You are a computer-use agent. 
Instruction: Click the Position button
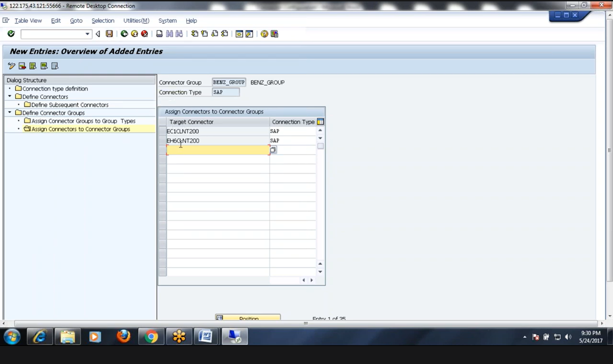pyautogui.click(x=248, y=317)
